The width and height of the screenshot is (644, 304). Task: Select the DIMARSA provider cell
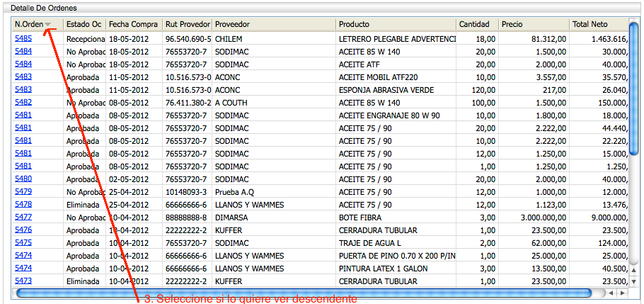[x=274, y=218]
